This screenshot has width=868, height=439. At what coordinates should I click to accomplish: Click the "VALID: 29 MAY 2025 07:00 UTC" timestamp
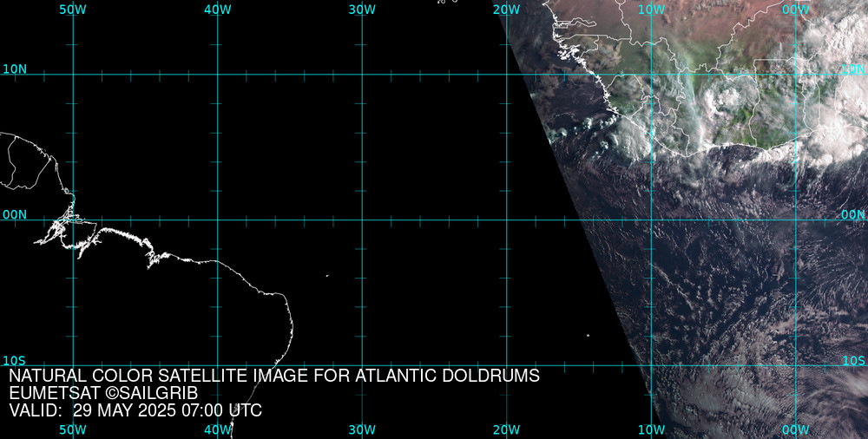(135, 411)
